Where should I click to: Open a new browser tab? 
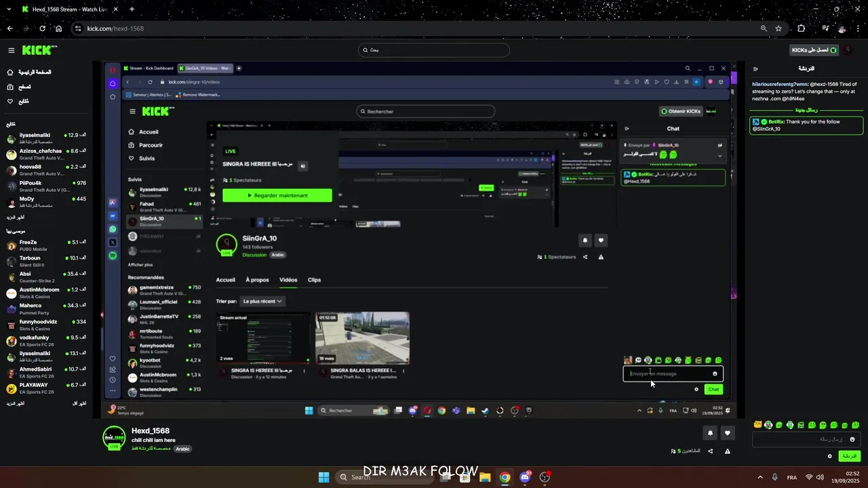(132, 9)
